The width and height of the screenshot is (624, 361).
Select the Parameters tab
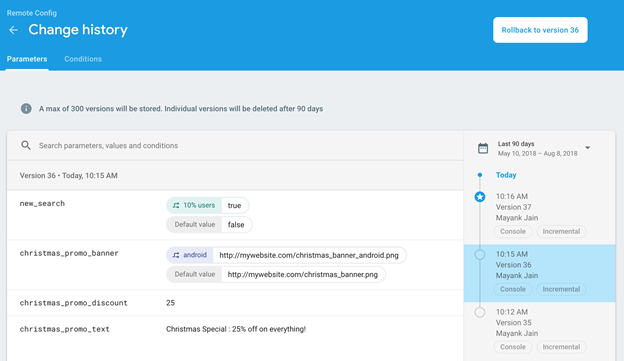click(27, 59)
